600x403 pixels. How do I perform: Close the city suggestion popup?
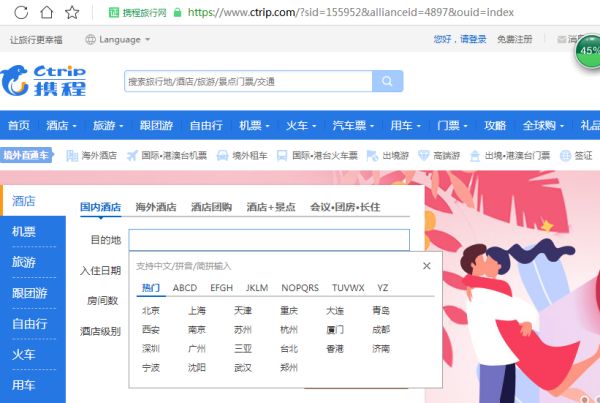click(x=427, y=266)
